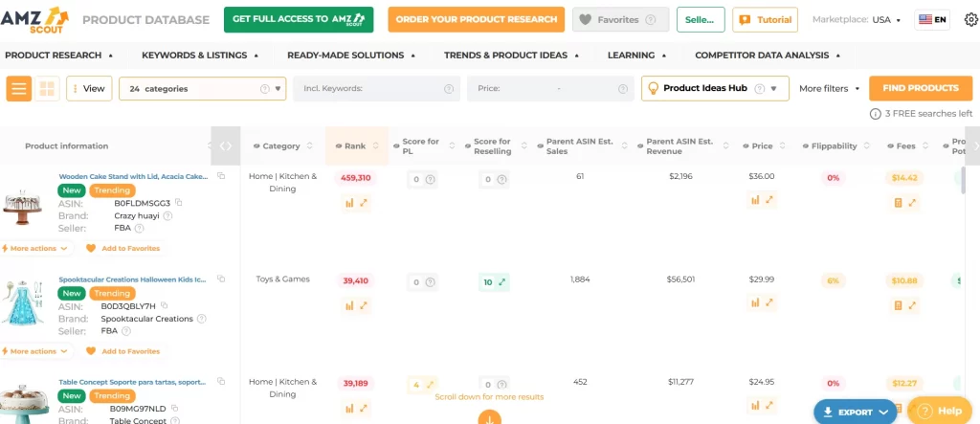This screenshot has height=424, width=980.
Task: Expand More actions for Spooktacular Creations product
Action: tap(37, 351)
